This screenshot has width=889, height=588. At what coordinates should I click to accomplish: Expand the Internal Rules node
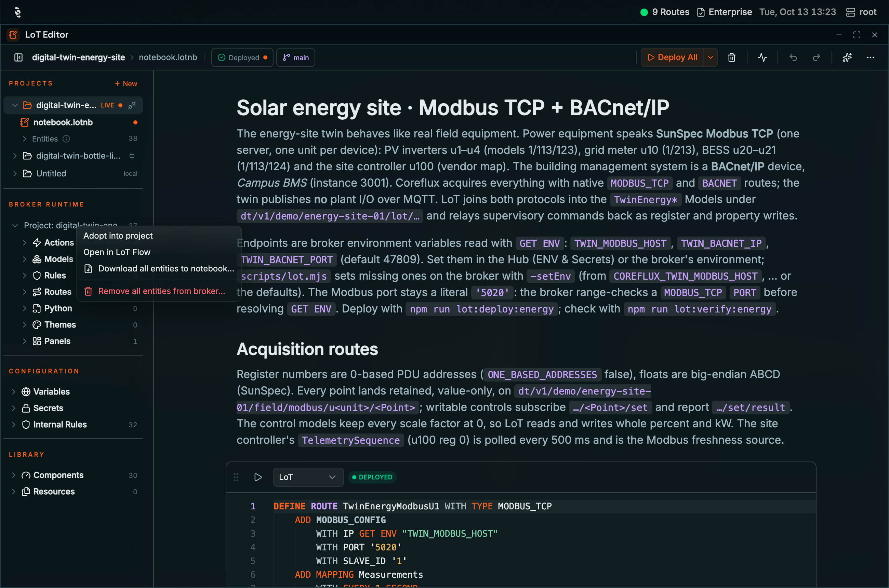pyautogui.click(x=13, y=425)
